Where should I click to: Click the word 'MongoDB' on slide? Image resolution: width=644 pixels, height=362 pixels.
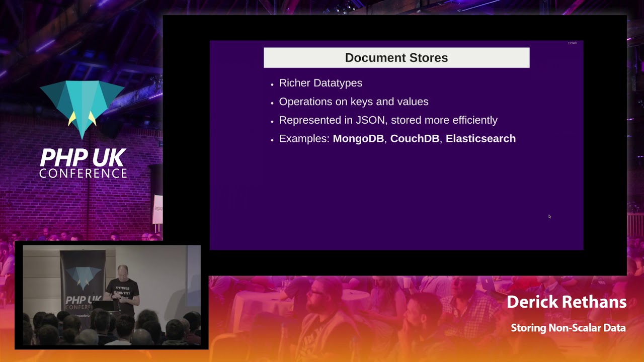[358, 139]
